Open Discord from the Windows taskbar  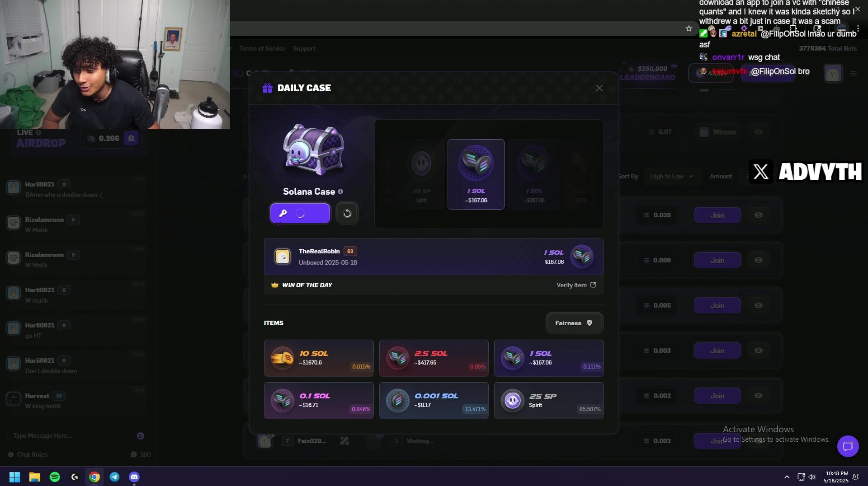click(134, 477)
